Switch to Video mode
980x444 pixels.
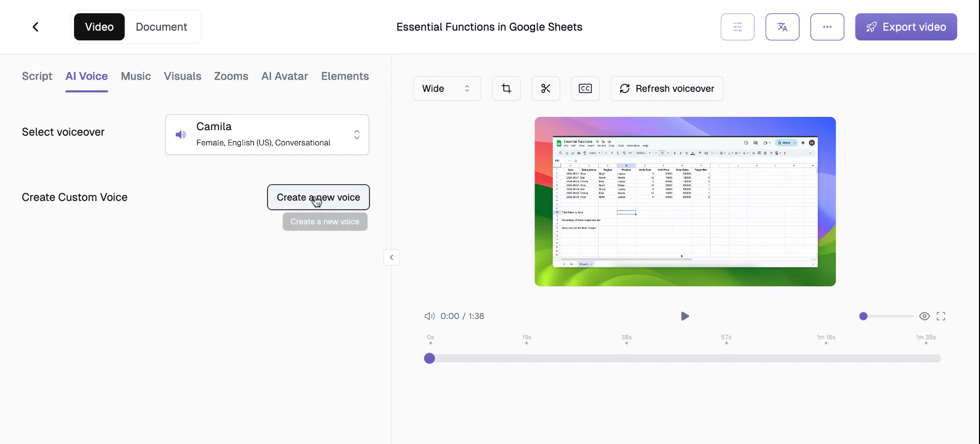click(x=99, y=27)
